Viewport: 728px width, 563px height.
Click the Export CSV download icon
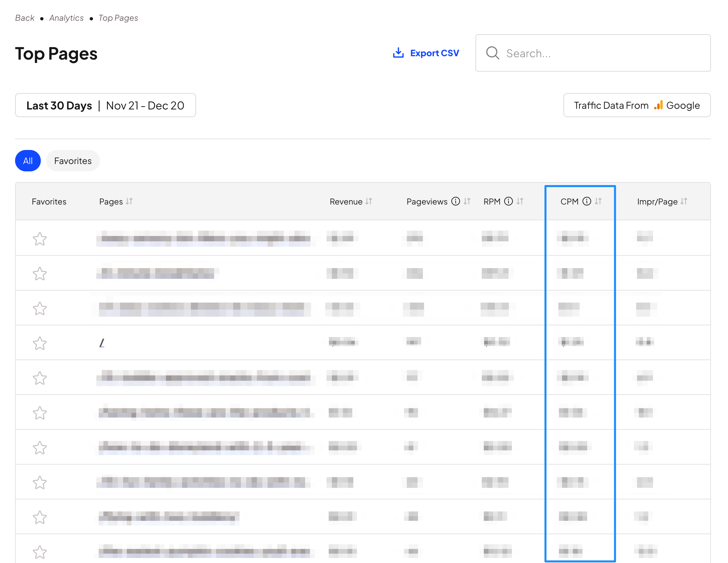398,53
